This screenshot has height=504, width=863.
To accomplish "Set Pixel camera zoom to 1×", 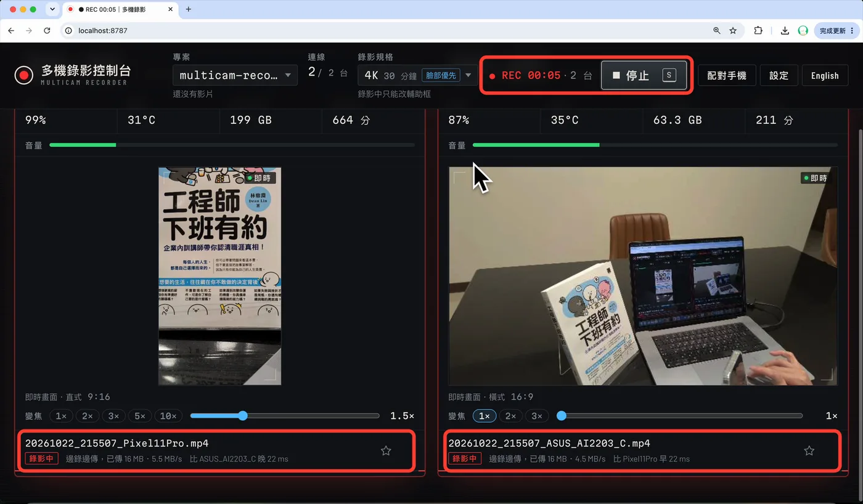I will (x=61, y=416).
